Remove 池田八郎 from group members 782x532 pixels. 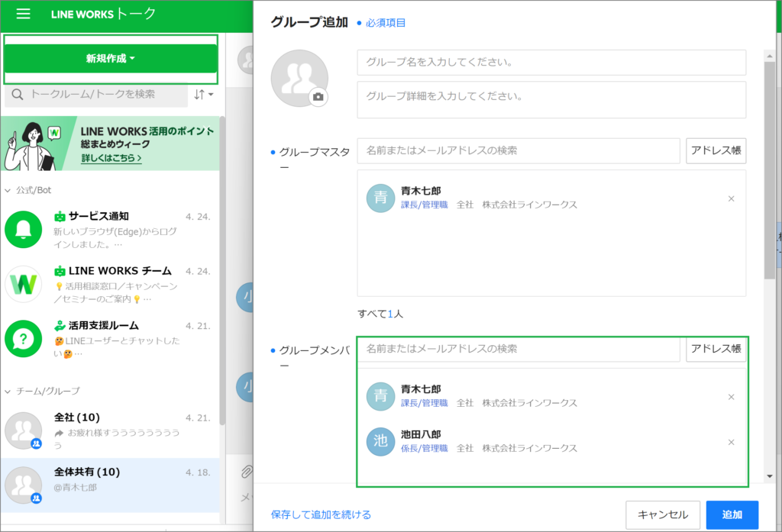coord(731,441)
